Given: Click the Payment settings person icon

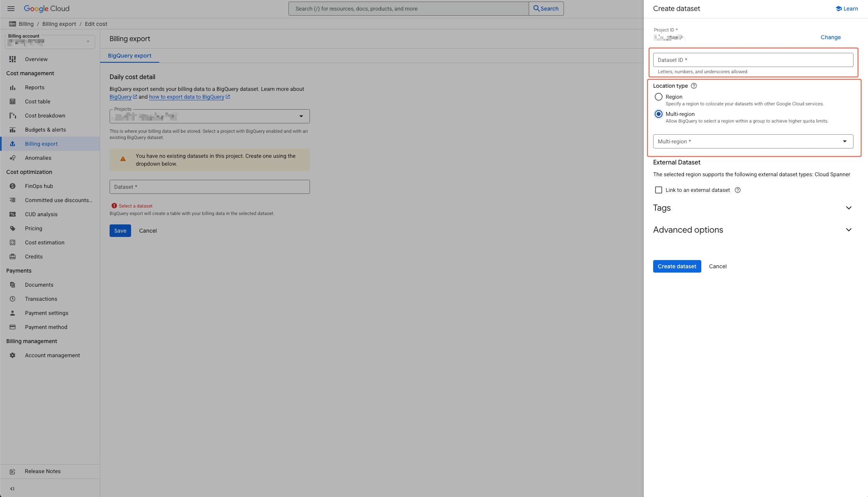Looking at the screenshot, I should point(13,313).
